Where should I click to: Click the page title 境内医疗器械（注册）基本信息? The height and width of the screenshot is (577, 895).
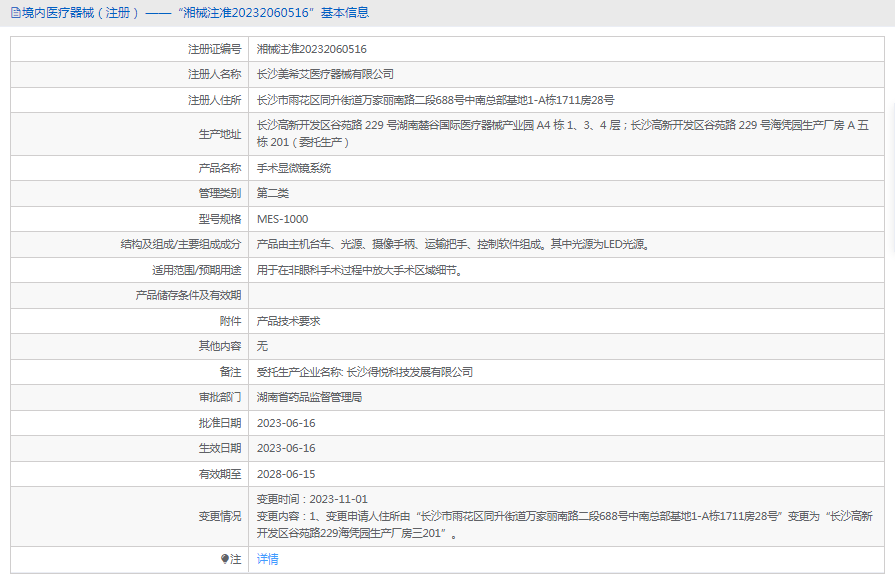pyautogui.click(x=195, y=13)
